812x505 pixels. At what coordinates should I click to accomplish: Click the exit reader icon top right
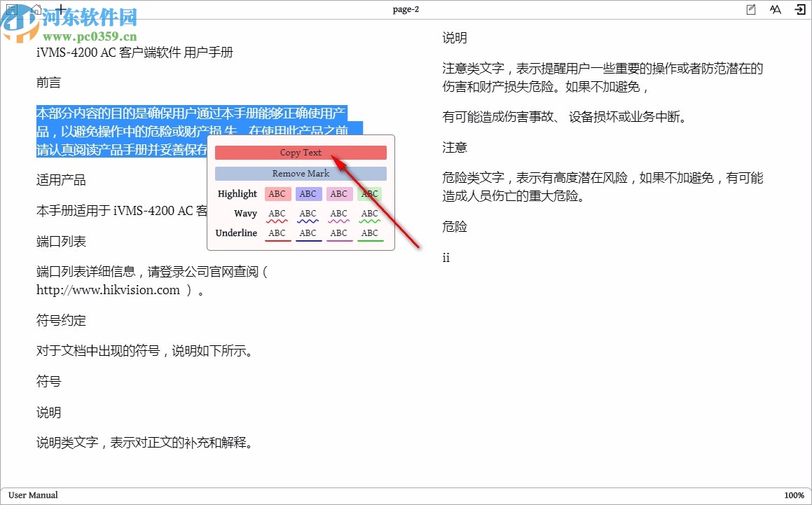(799, 9)
